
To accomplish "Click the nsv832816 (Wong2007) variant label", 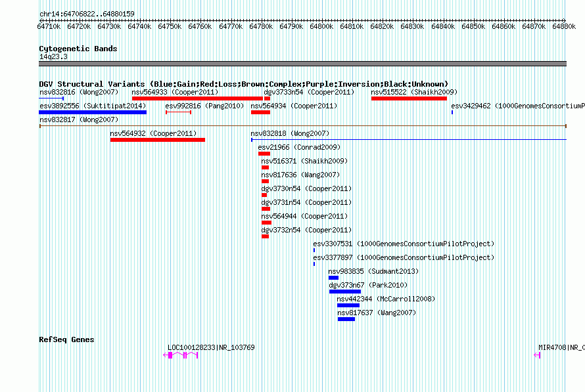I will pyautogui.click(x=79, y=92).
